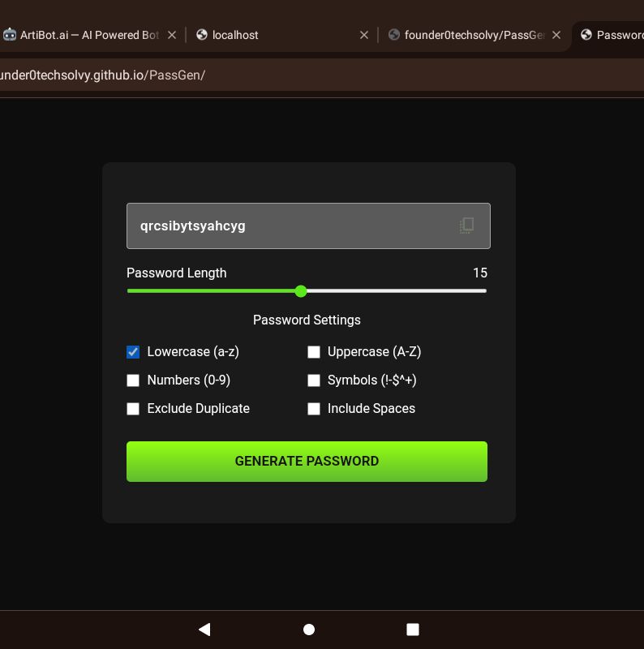Close the ArtiBot.ai tab

[x=172, y=35]
